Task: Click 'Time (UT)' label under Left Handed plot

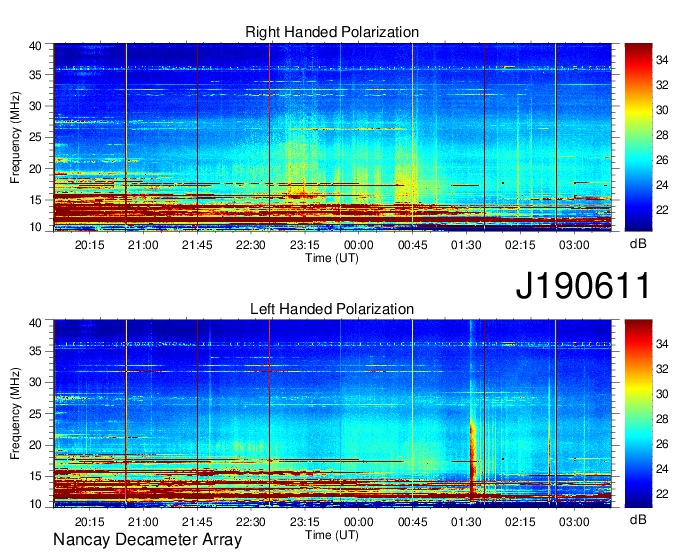Action: click(332, 535)
